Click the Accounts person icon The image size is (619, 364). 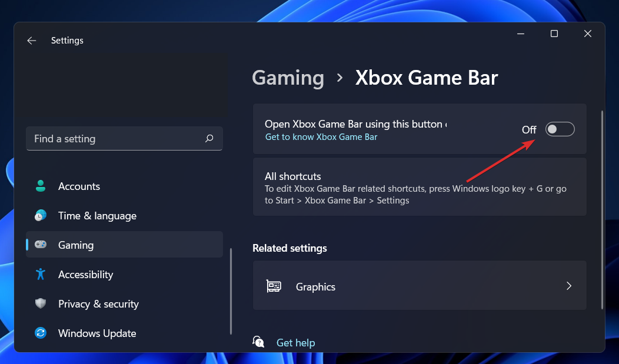[x=40, y=186]
